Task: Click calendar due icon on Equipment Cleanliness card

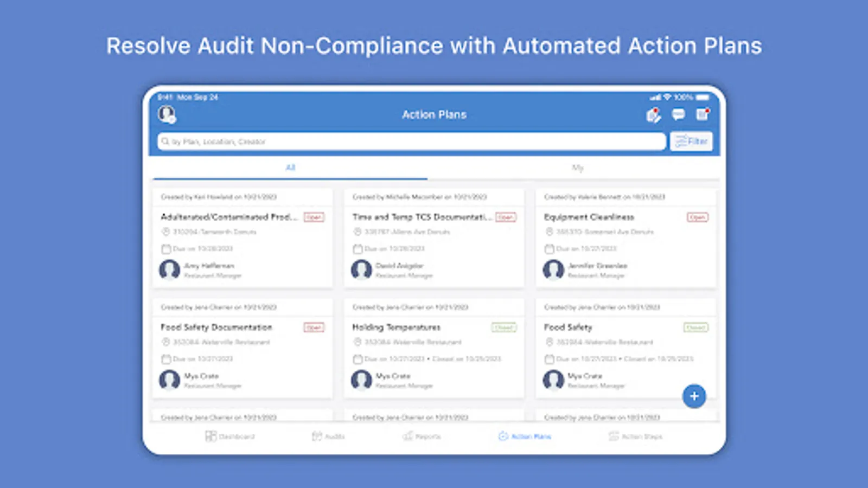Action: click(550, 249)
